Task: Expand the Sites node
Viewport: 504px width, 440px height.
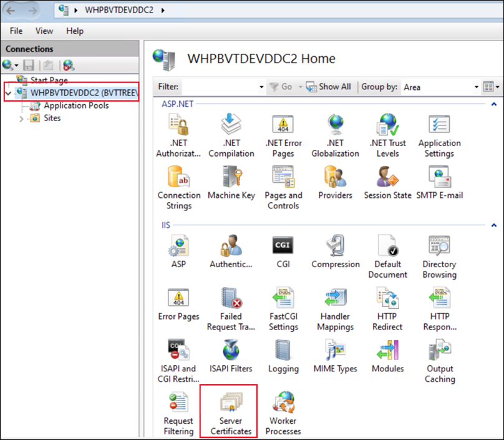Action: point(21,118)
